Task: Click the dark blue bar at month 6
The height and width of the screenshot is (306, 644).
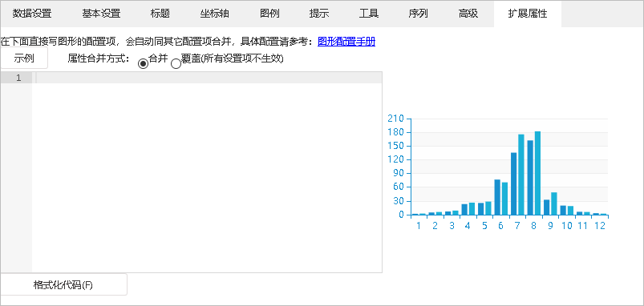Action: pyautogui.click(x=497, y=197)
